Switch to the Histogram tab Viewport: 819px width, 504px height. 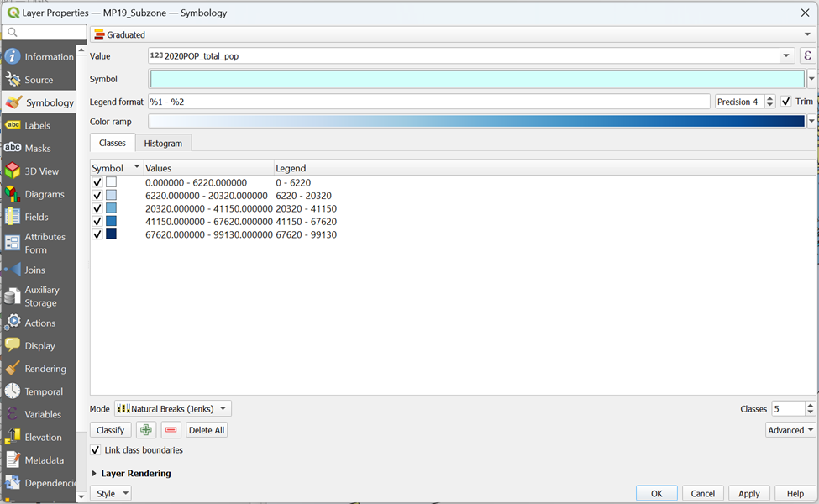click(x=163, y=144)
